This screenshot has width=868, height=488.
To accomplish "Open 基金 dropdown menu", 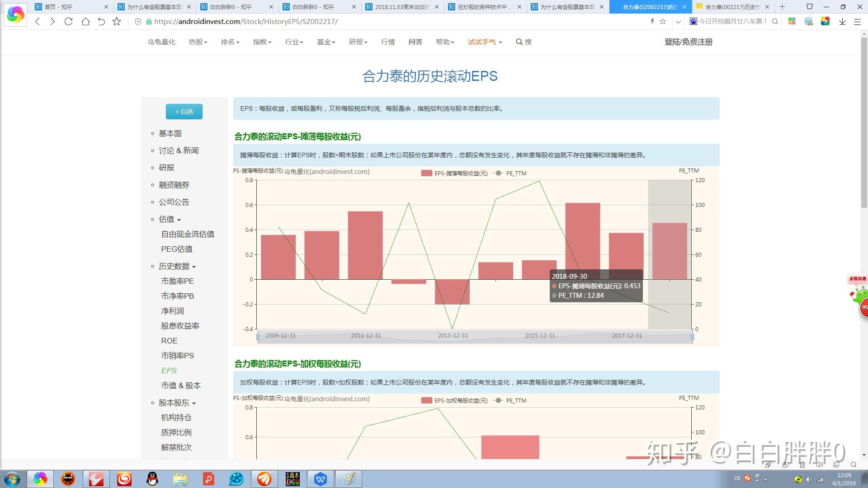I will tap(326, 42).
